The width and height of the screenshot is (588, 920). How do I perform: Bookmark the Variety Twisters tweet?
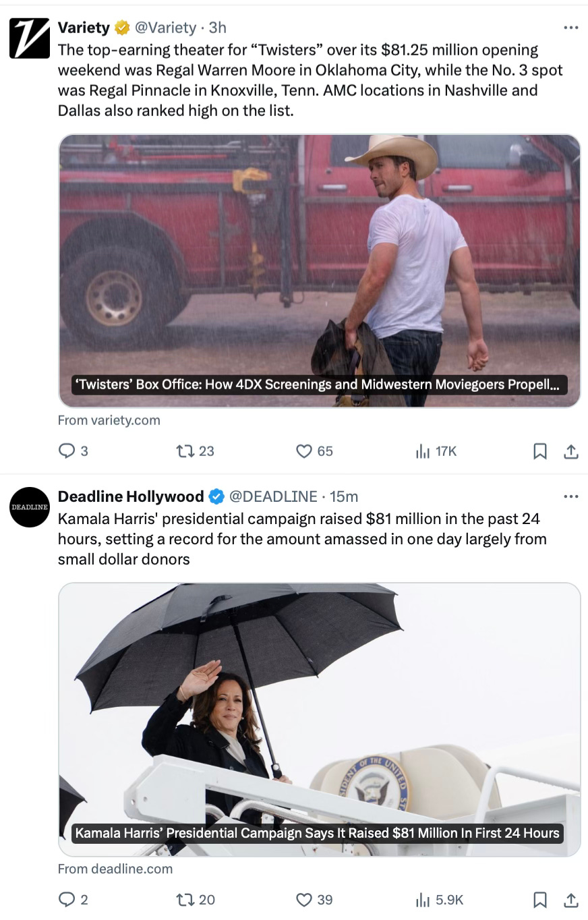point(539,451)
